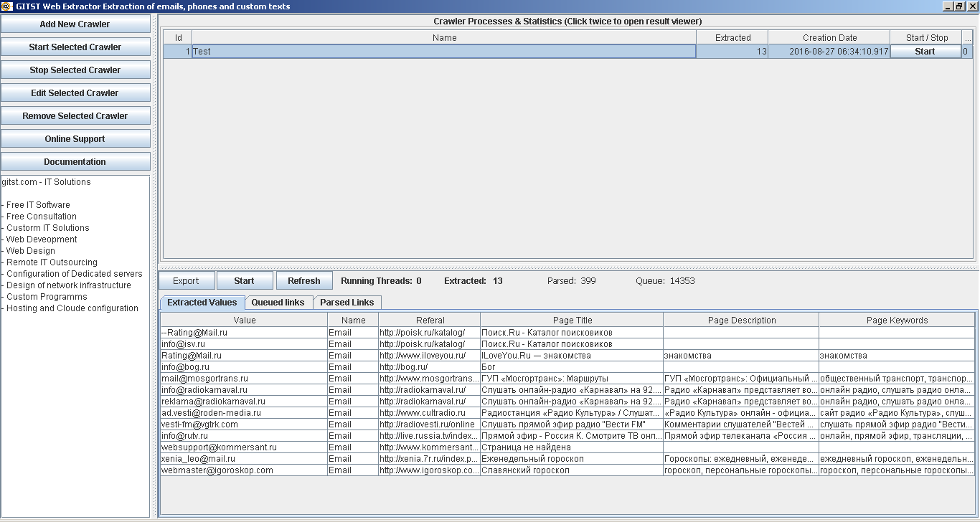Start the Test crawler from its row
The image size is (980, 522).
[925, 51]
